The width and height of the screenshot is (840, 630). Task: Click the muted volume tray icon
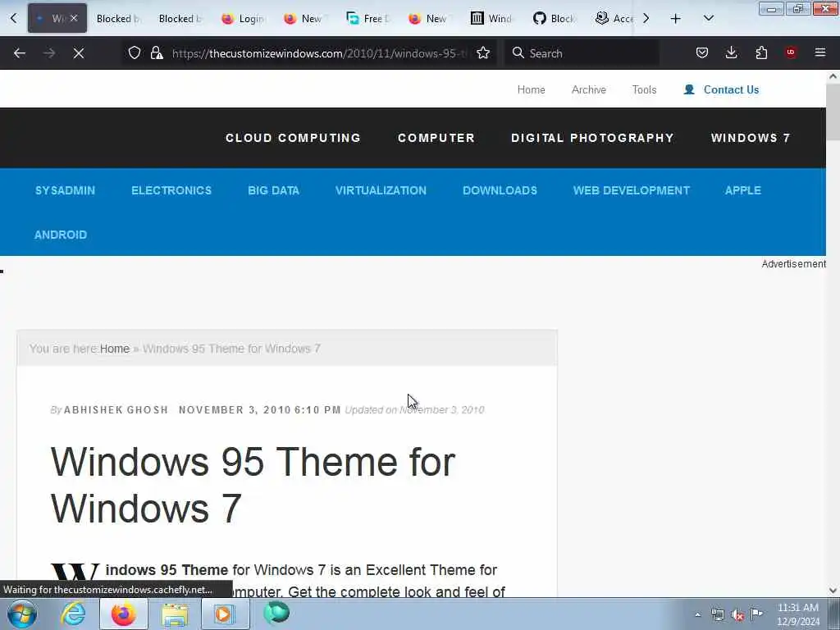coord(737,614)
